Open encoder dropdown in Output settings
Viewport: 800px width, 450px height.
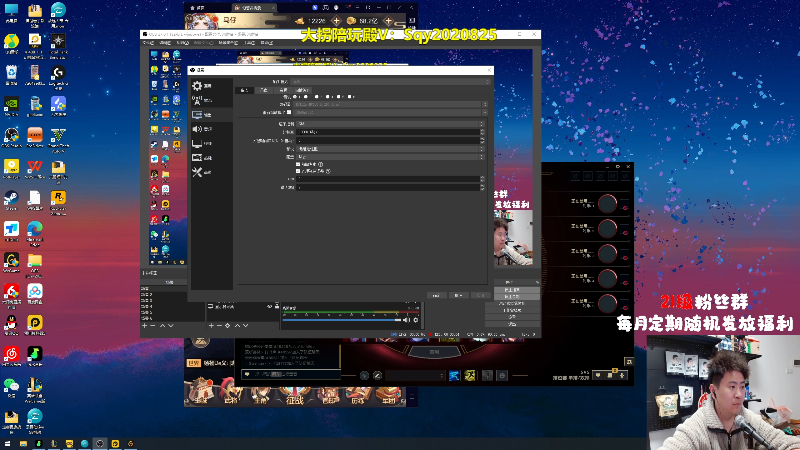click(x=390, y=105)
